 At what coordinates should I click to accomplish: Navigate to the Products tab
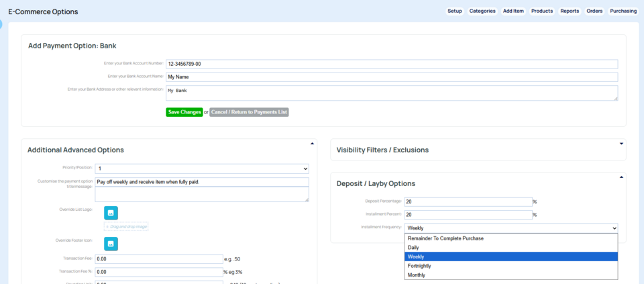click(x=542, y=11)
